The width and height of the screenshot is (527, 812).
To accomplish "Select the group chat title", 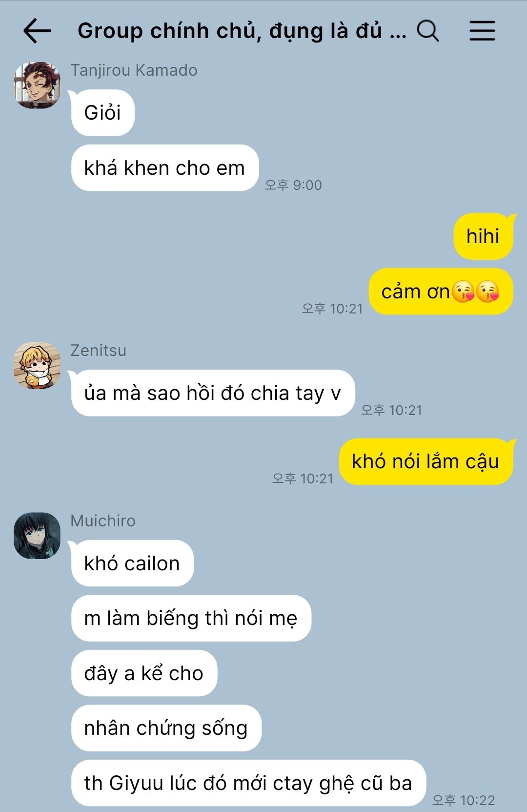I will [x=242, y=31].
